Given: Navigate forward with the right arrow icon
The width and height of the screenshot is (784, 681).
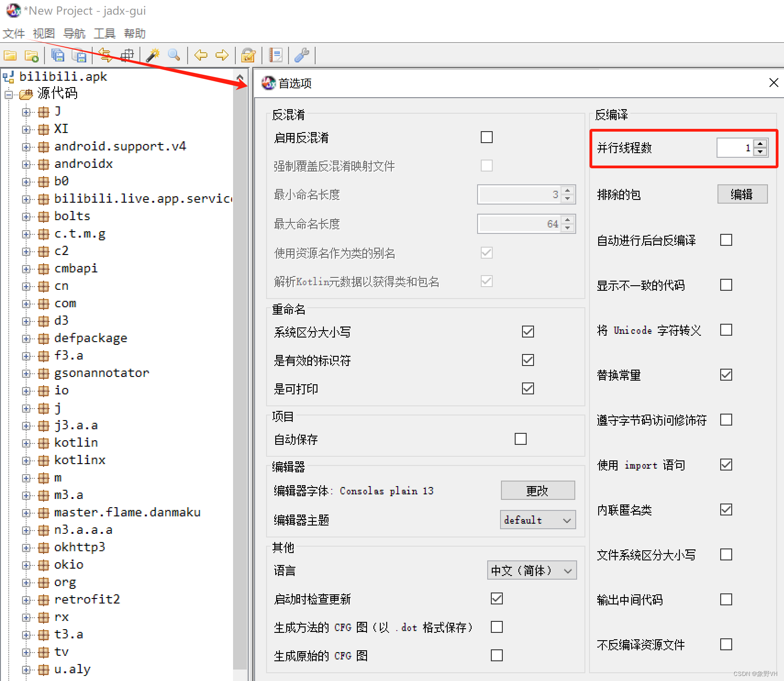Looking at the screenshot, I should 222,55.
